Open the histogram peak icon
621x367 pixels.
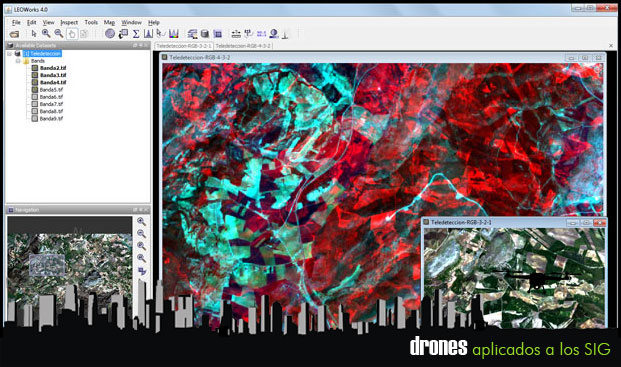pyautogui.click(x=148, y=34)
